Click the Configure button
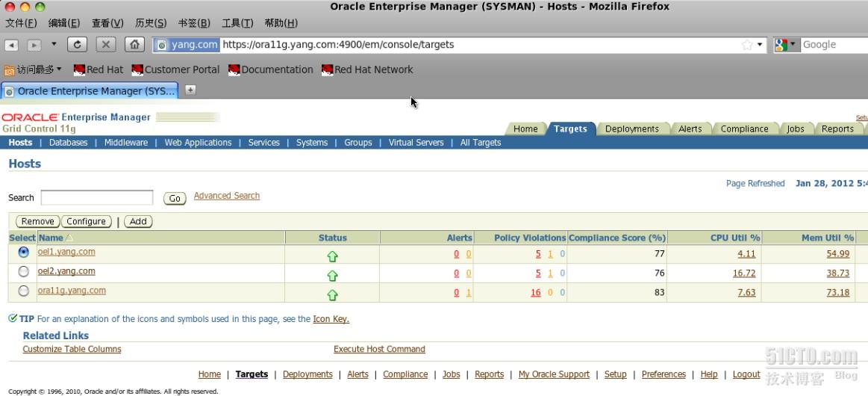Image resolution: width=868 pixels, height=396 pixels. [x=87, y=222]
